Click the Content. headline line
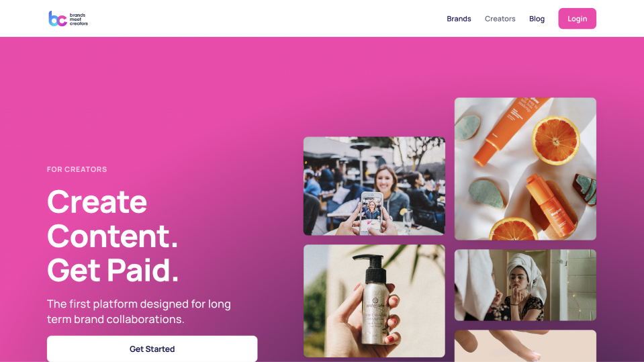This screenshot has height=362, width=644. (113, 236)
